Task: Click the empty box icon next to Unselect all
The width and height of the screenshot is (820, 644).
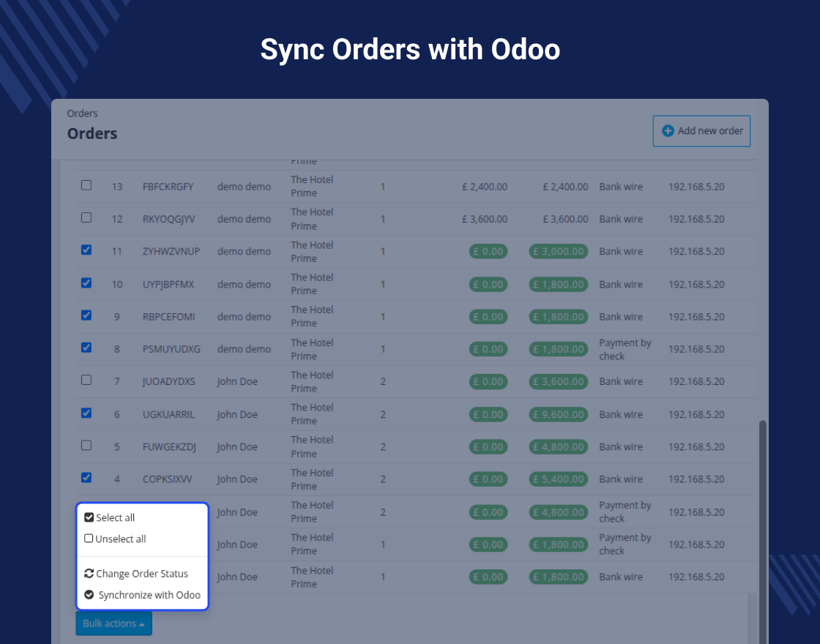Action: point(89,539)
